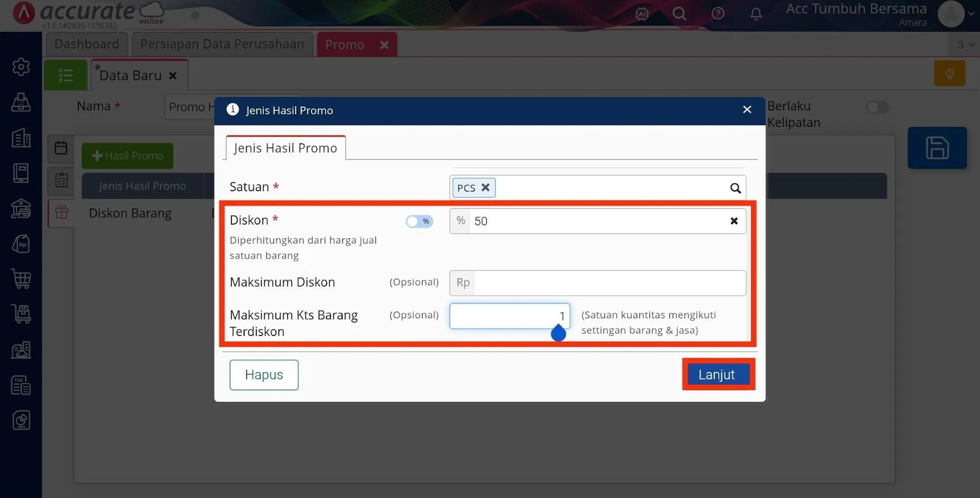The image size is (980, 498).
Task: Select the Jenis Hasil Promo dialog tab
Action: tap(285, 148)
